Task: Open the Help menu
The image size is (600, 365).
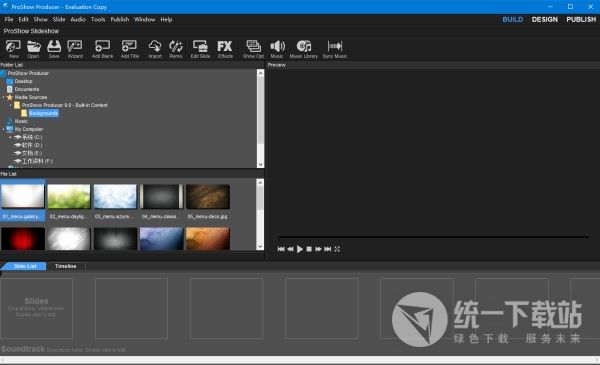Action: pyautogui.click(x=166, y=19)
